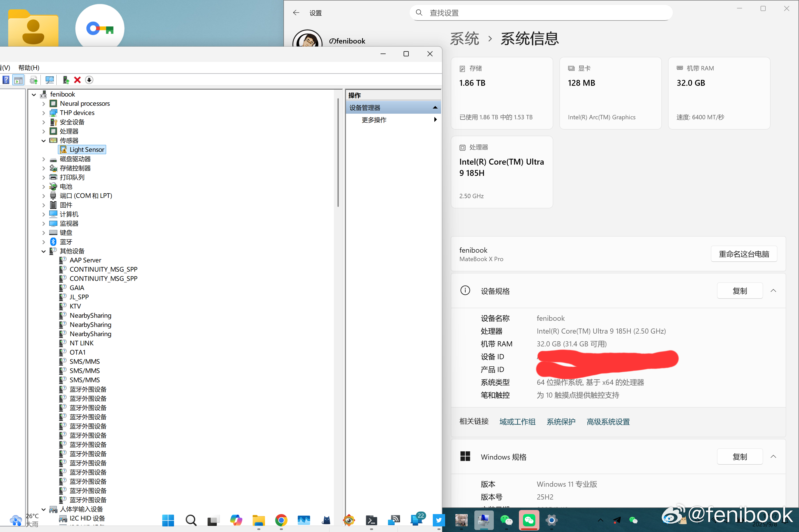Click the update driver software toolbar icon

coord(33,80)
